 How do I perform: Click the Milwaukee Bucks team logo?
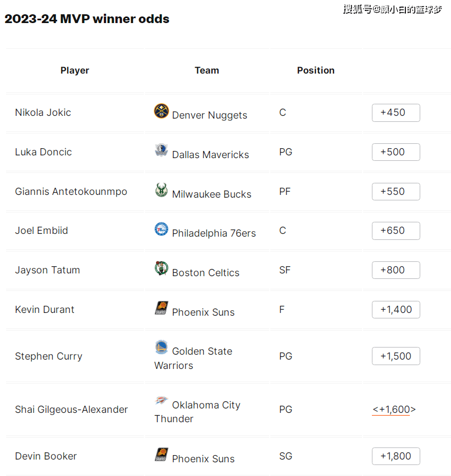pyautogui.click(x=161, y=191)
